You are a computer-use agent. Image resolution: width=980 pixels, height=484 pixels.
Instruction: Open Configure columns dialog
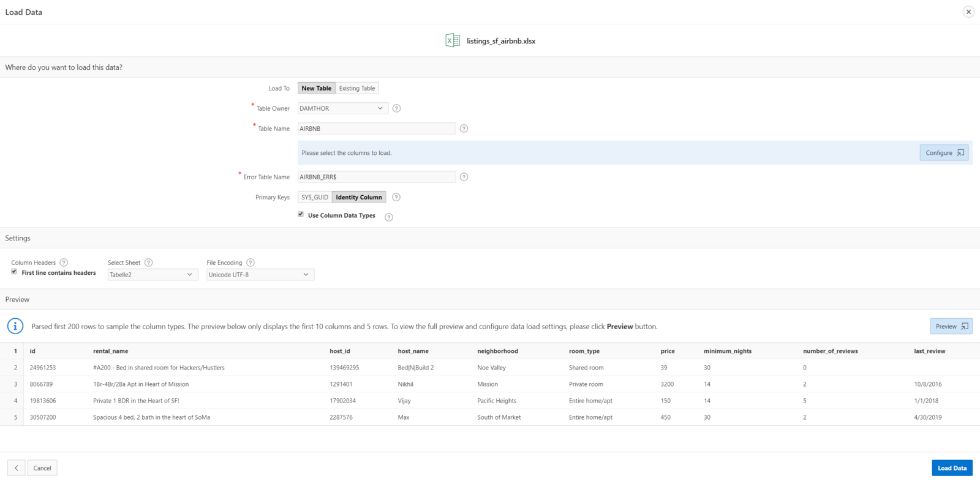(944, 153)
